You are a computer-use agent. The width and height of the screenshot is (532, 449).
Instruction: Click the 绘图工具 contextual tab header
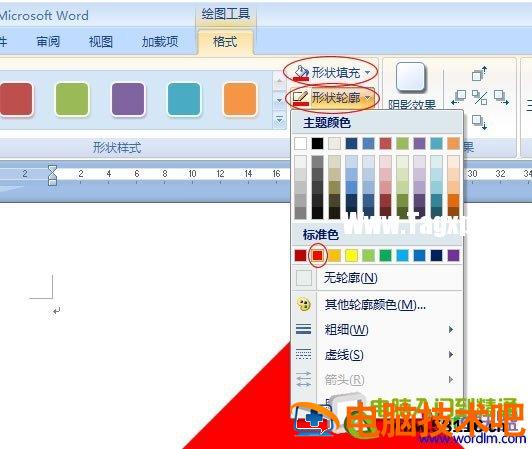tap(226, 14)
